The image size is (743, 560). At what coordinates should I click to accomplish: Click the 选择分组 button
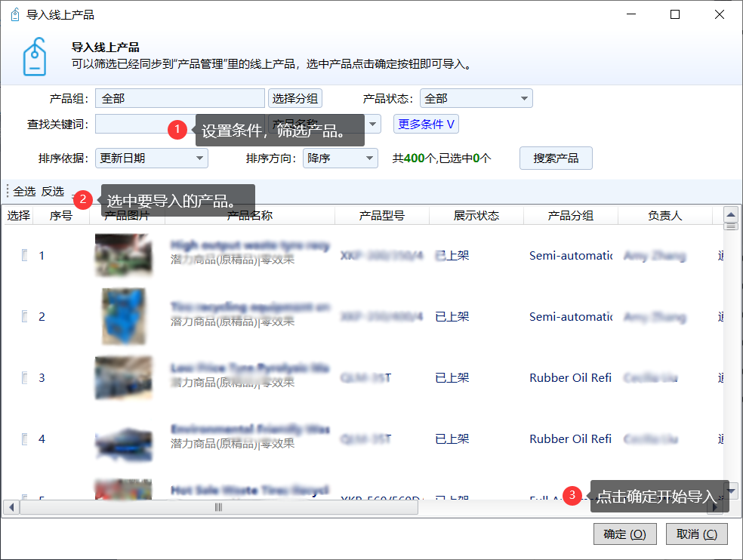295,99
